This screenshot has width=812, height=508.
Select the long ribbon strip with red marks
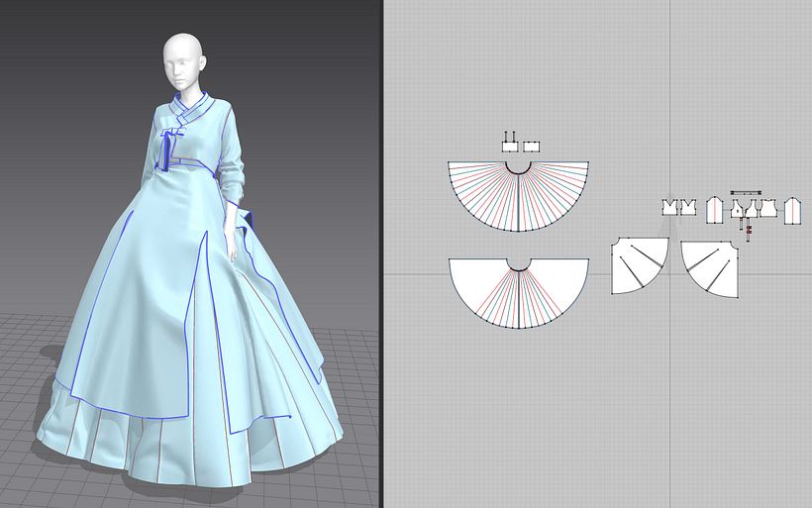pyautogui.click(x=749, y=229)
